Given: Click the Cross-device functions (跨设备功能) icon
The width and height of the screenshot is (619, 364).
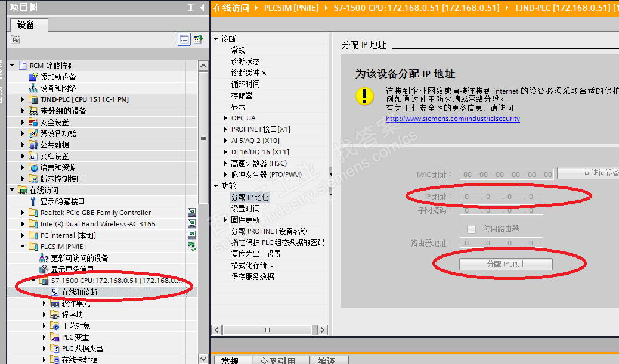Looking at the screenshot, I should [x=33, y=133].
